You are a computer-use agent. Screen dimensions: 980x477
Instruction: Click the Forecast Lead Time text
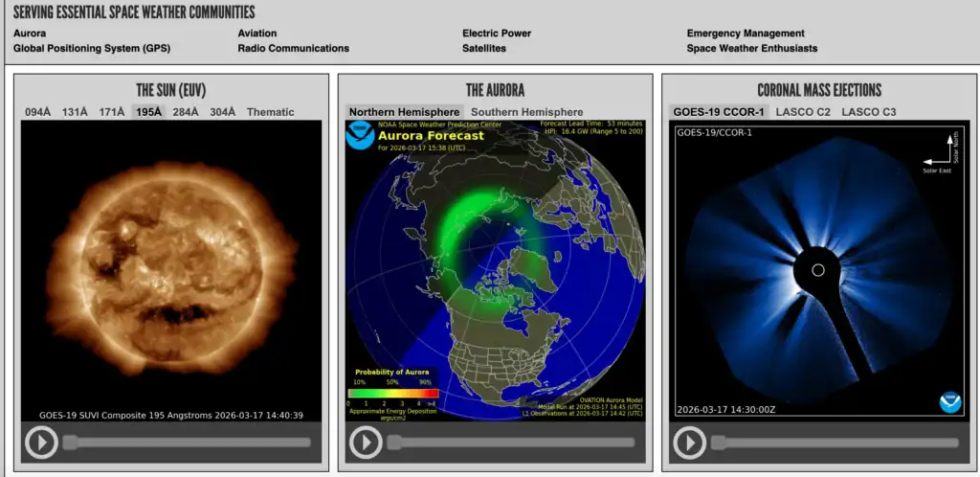(591, 124)
